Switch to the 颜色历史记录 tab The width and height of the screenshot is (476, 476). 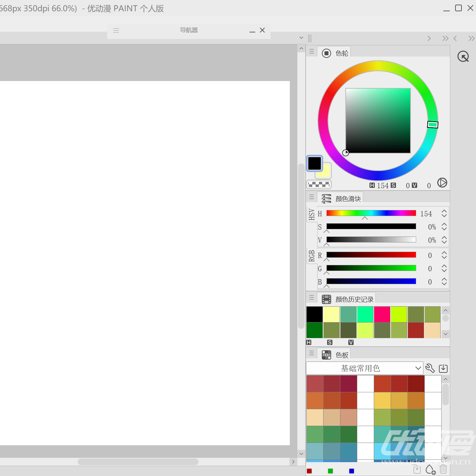tap(347, 299)
